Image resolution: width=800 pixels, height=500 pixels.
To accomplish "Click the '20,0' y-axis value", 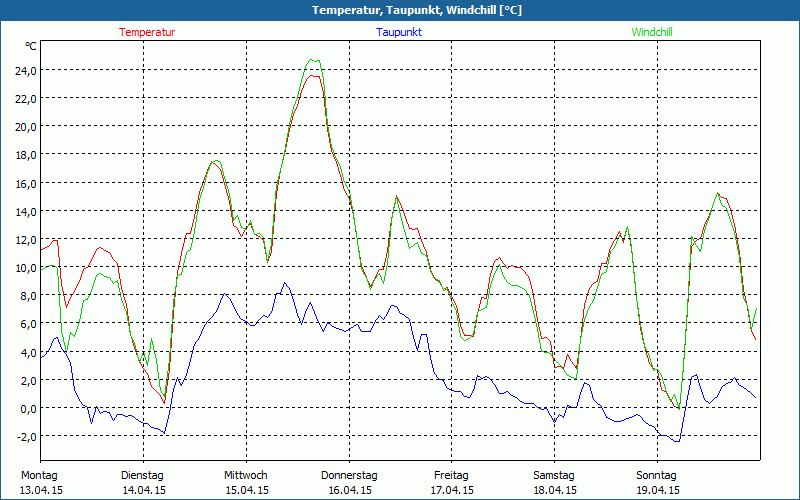I will 26,127.
